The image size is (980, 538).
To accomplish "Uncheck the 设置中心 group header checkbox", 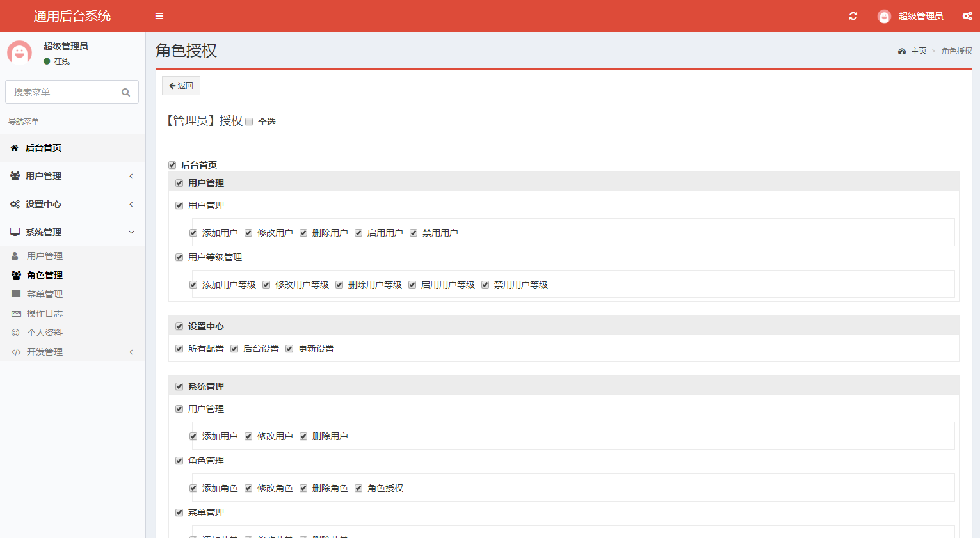I will 179,326.
